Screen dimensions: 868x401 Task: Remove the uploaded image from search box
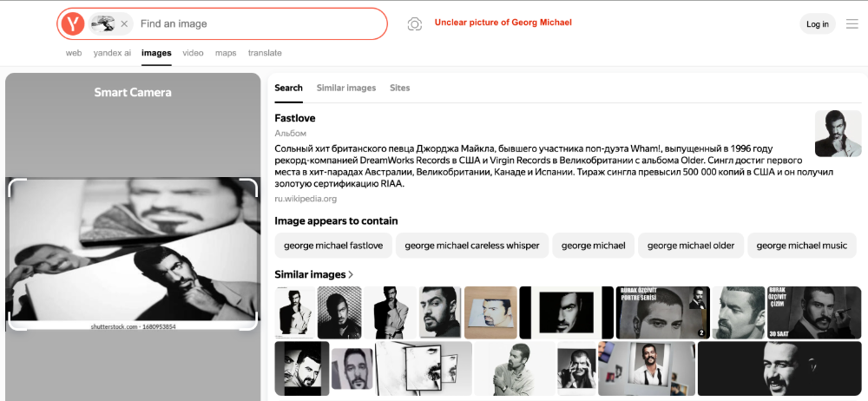coord(124,24)
